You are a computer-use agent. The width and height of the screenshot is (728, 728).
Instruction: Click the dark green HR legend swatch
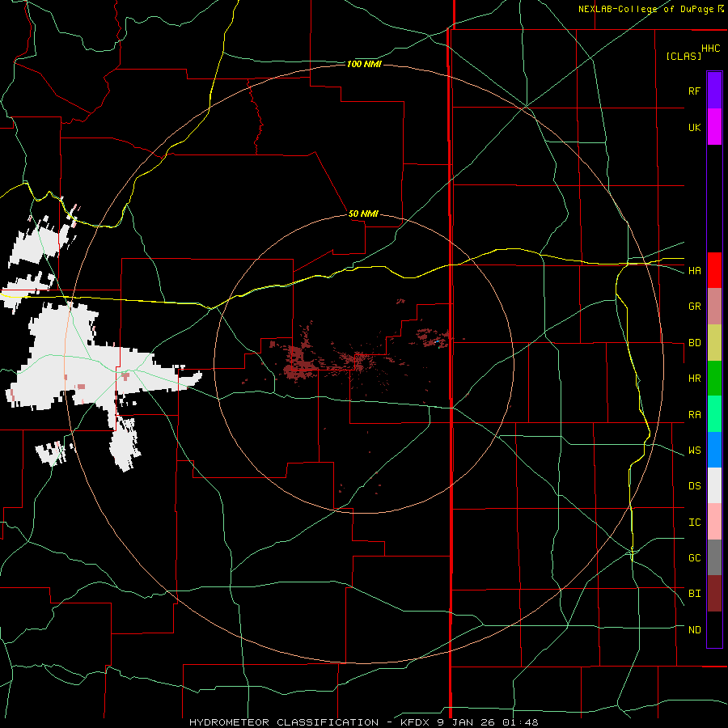click(714, 379)
